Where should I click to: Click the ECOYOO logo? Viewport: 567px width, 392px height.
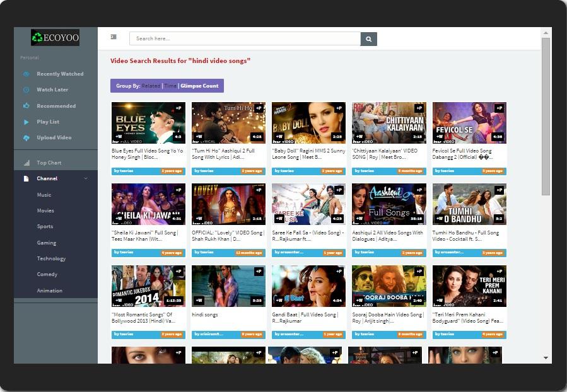(55, 37)
